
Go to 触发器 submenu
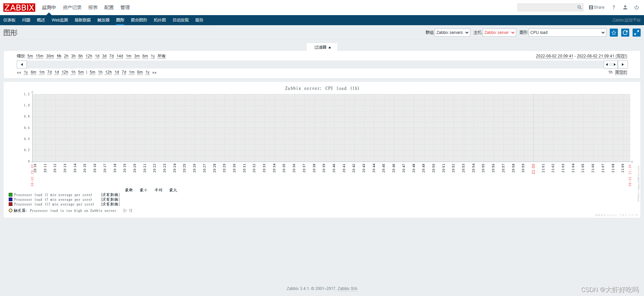coord(103,20)
